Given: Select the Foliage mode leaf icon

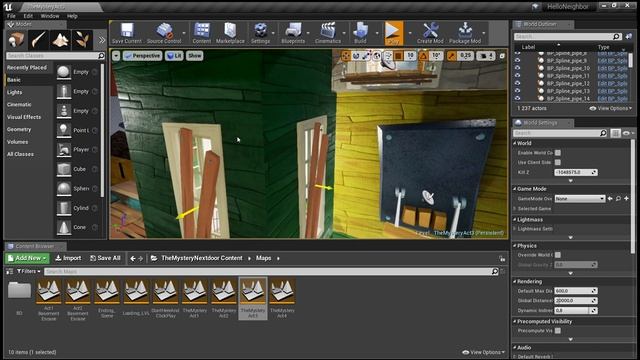Looking at the screenshot, I should 82,40.
